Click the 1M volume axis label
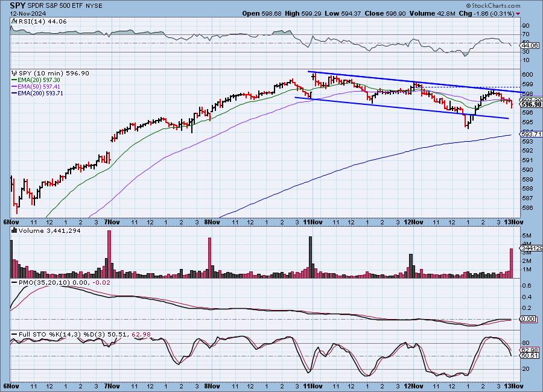The image size is (543, 392). point(527,270)
